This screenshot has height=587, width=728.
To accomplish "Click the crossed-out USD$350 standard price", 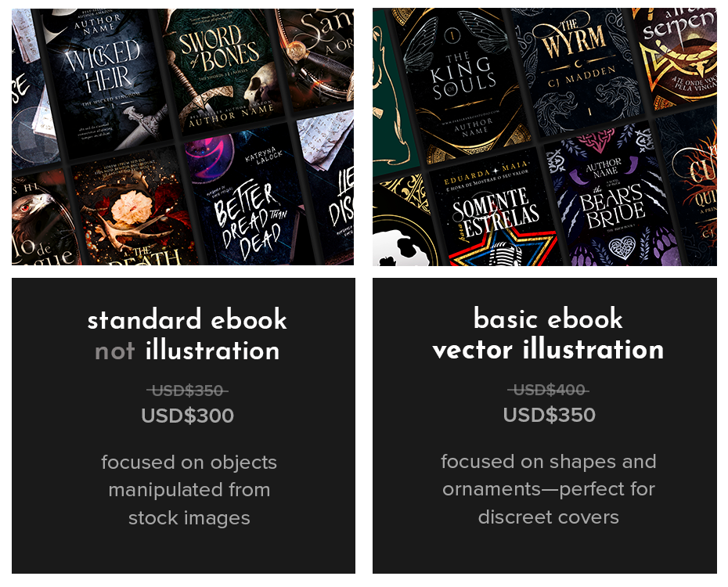I will (x=187, y=391).
